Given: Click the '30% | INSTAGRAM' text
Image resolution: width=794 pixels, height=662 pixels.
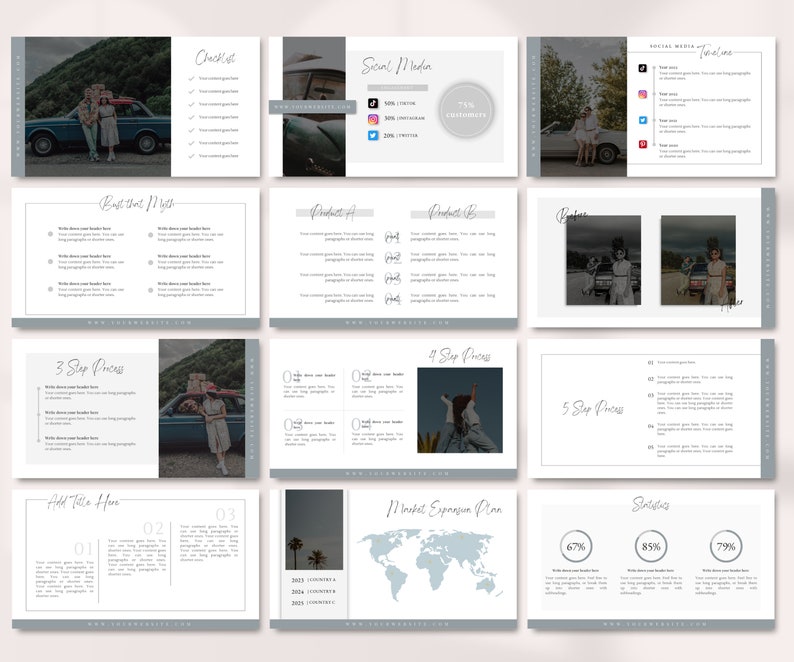Looking at the screenshot, I should point(404,118).
